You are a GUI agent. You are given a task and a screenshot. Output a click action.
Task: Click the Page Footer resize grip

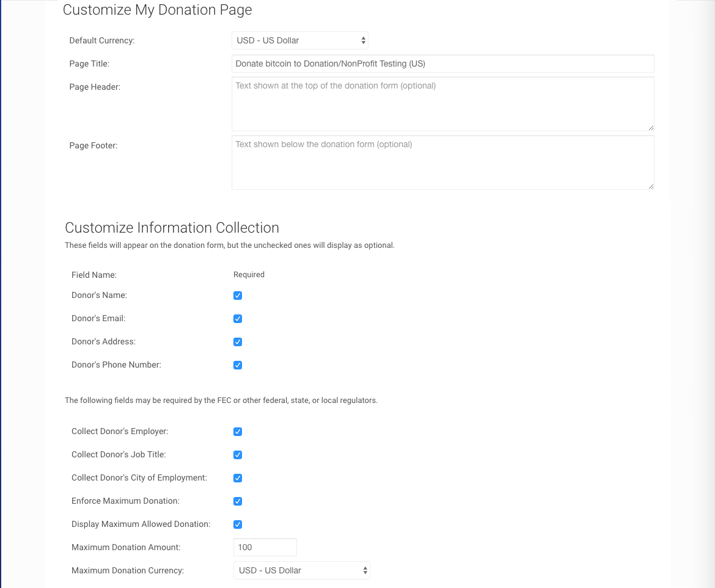click(x=651, y=186)
